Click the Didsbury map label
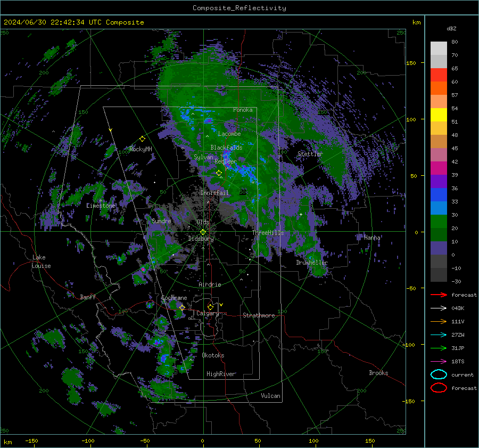479x448 pixels. tap(201, 239)
